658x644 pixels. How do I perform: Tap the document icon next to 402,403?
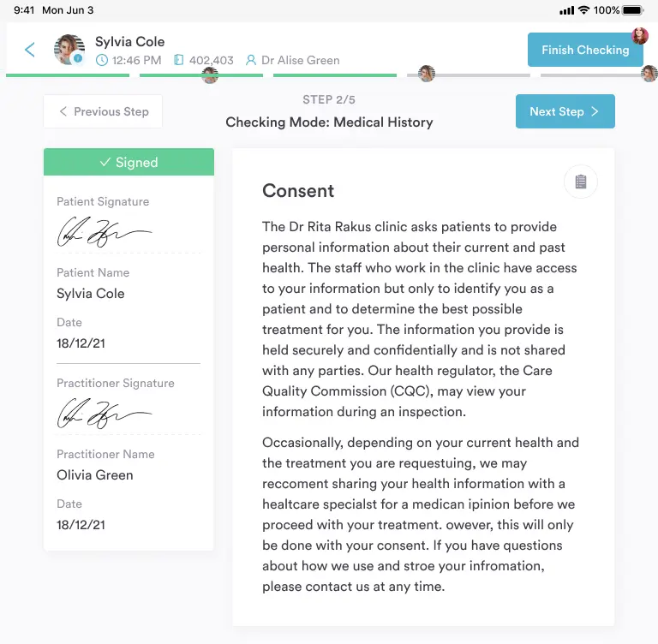point(178,61)
